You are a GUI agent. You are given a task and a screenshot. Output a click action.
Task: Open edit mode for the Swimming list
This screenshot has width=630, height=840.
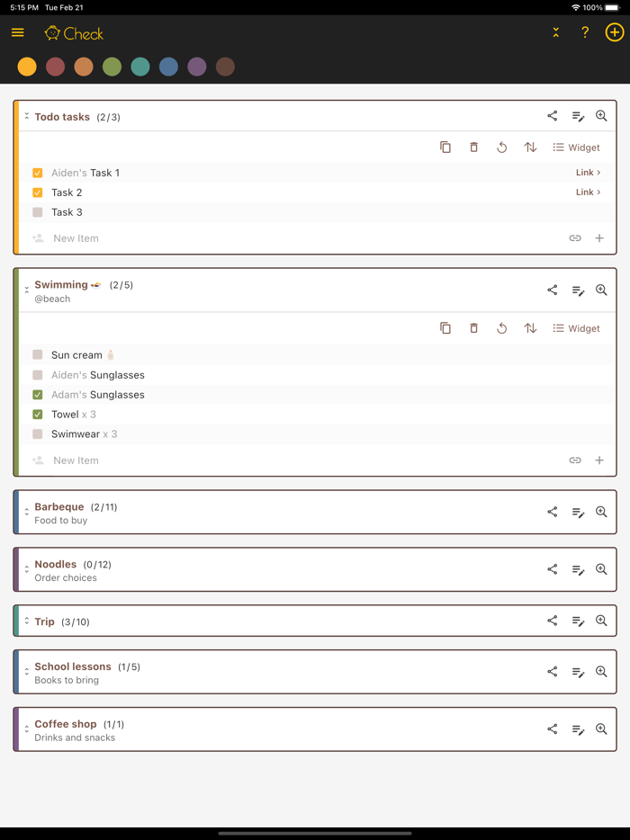click(x=577, y=290)
